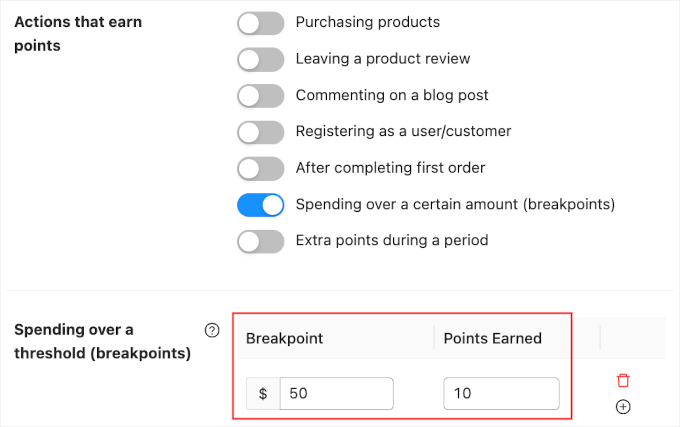Click the Breakpoint amount field showing 50
680x427 pixels.
tap(336, 394)
